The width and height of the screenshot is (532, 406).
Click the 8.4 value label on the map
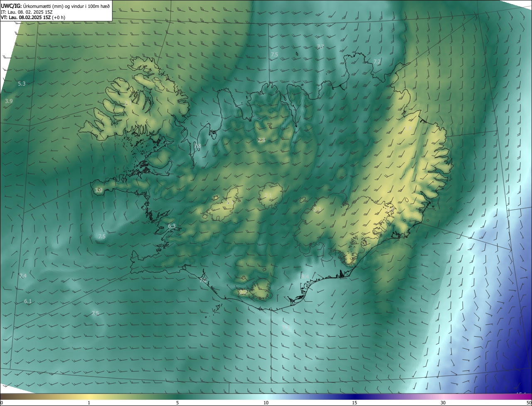point(305,276)
